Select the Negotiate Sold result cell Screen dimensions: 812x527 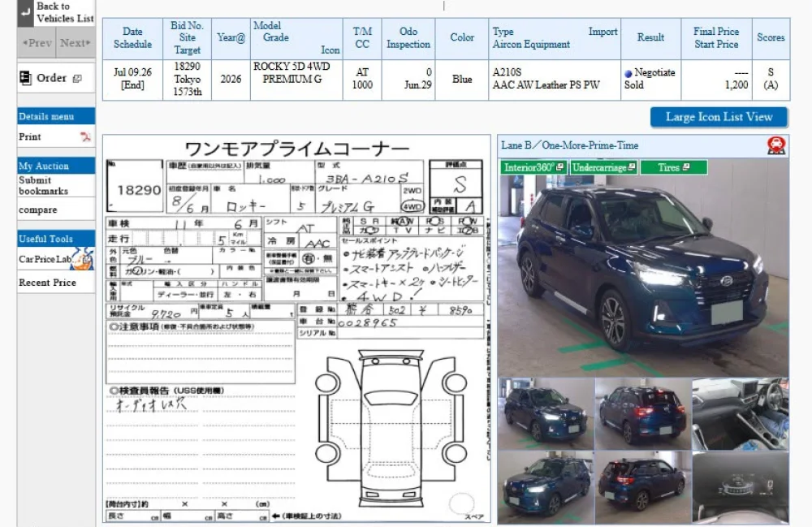click(x=650, y=80)
